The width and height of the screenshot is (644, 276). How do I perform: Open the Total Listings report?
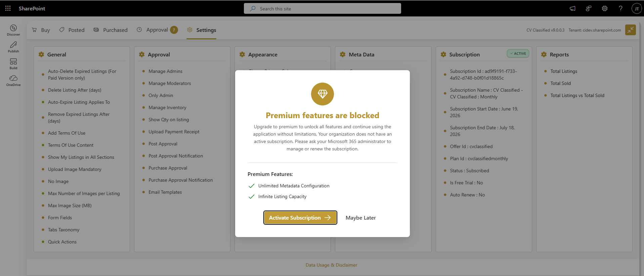click(564, 71)
